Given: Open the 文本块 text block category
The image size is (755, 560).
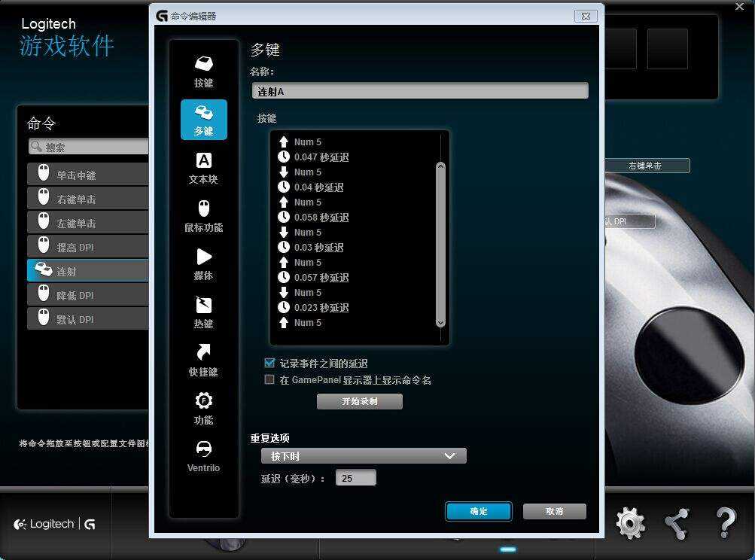Looking at the screenshot, I should coord(204,168).
